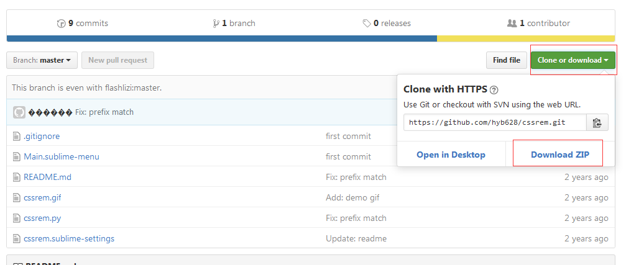Open 'first commit' message on .gitignore row
The width and height of the screenshot is (644, 265).
pyautogui.click(x=348, y=136)
